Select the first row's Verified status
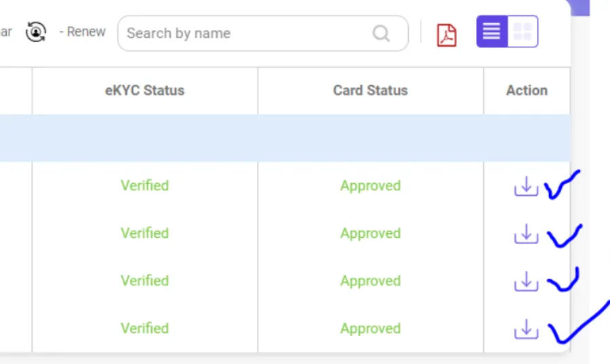Viewport: 610px width, 364px height. coord(145,186)
